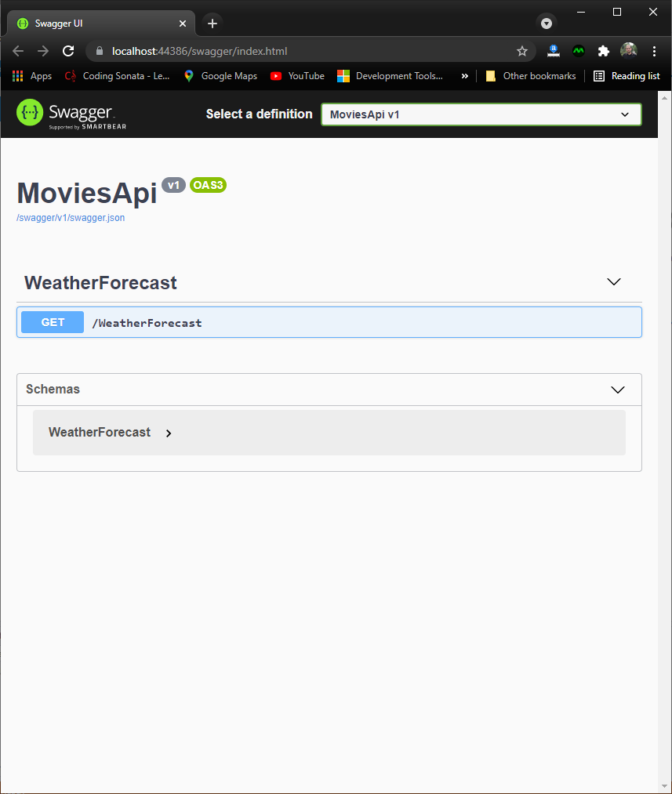Click the Amazon Assistant extension icon
Image resolution: width=672 pixels, height=794 pixels.
pyautogui.click(x=553, y=49)
